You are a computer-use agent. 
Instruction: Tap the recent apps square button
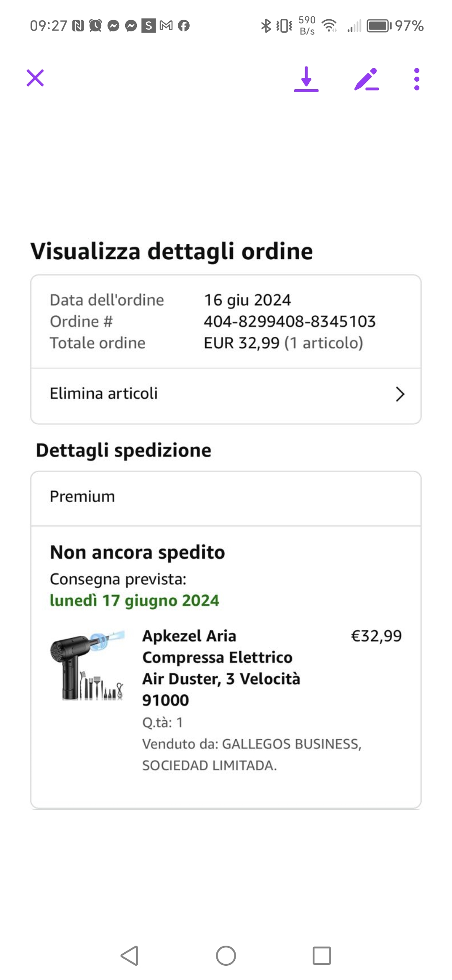coord(322,956)
